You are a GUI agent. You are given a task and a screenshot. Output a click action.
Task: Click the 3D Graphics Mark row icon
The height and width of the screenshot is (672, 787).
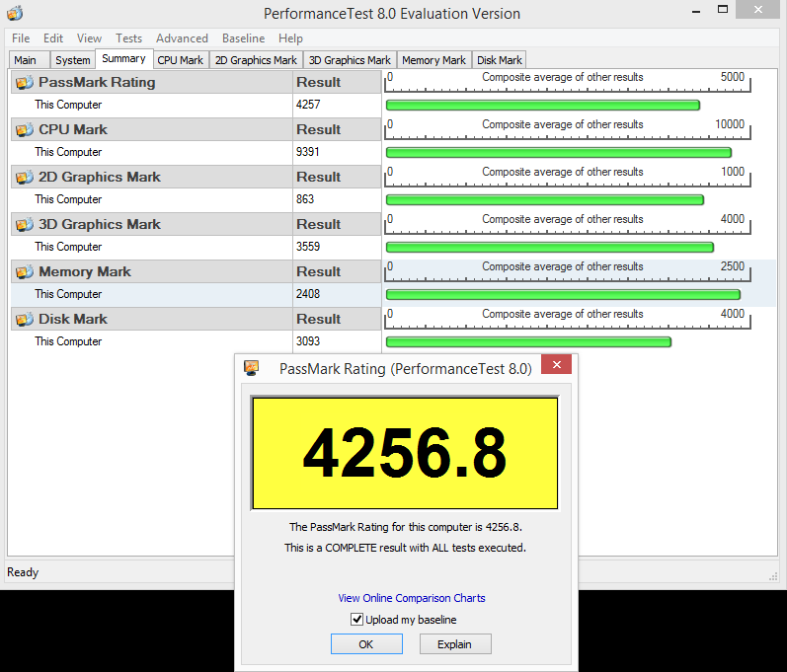24,225
